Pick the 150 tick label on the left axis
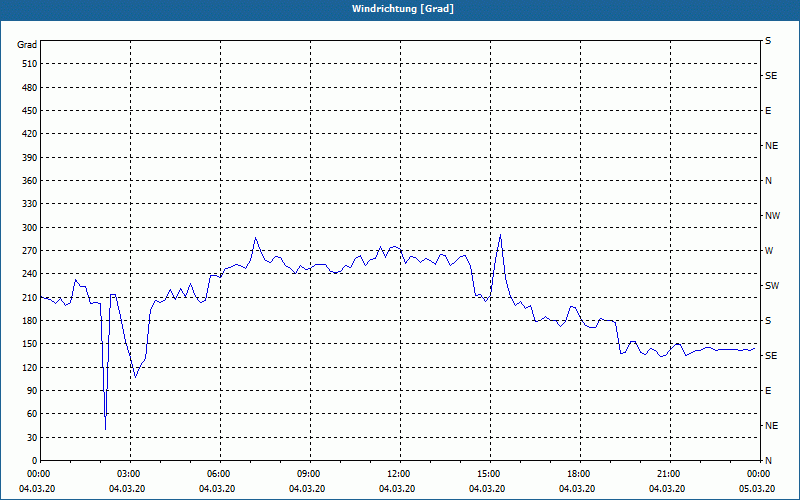Image resolution: width=800 pixels, height=500 pixels. (x=30, y=344)
